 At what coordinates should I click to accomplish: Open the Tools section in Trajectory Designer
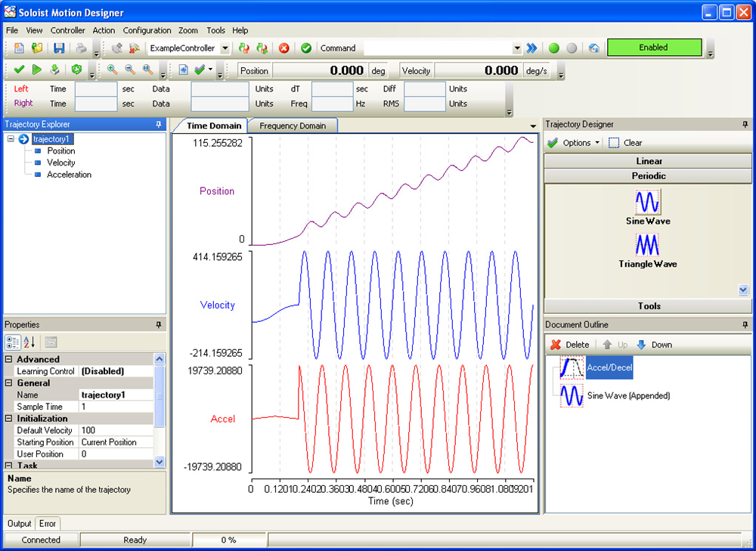click(649, 306)
